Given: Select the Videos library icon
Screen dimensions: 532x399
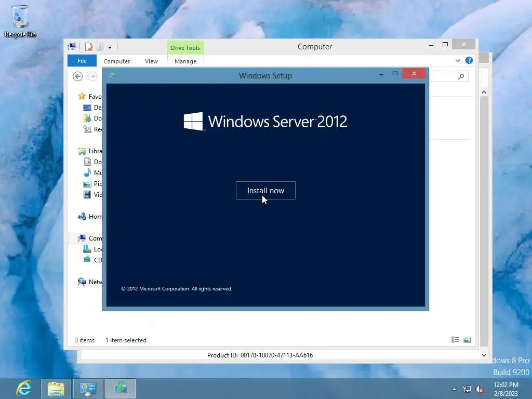Looking at the screenshot, I should [x=87, y=195].
